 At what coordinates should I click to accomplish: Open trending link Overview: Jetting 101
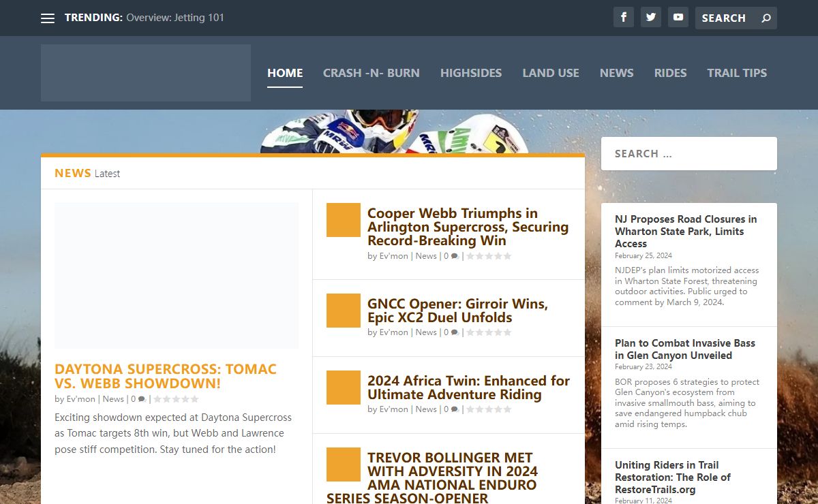[175, 18]
